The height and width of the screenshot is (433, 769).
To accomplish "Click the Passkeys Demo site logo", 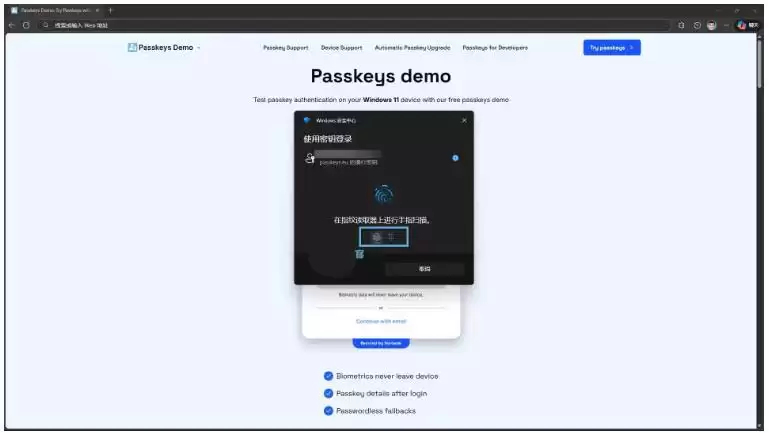I will coord(160,48).
